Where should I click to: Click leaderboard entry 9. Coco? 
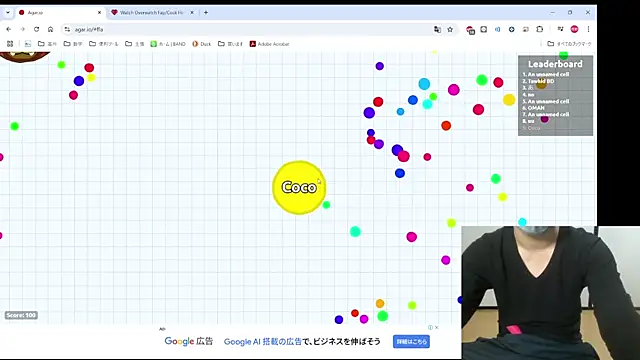pos(531,128)
